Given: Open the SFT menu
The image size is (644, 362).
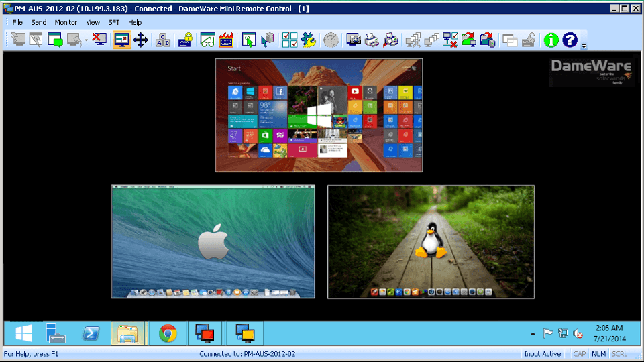Looking at the screenshot, I should pyautogui.click(x=114, y=22).
